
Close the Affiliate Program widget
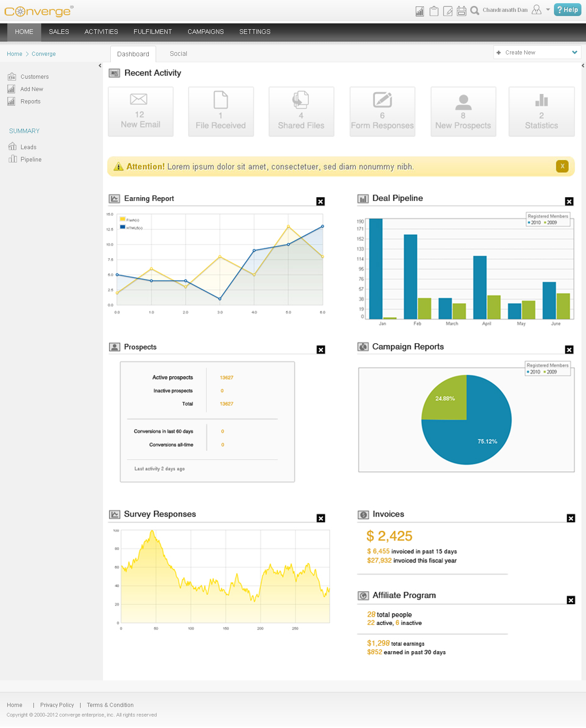571,600
